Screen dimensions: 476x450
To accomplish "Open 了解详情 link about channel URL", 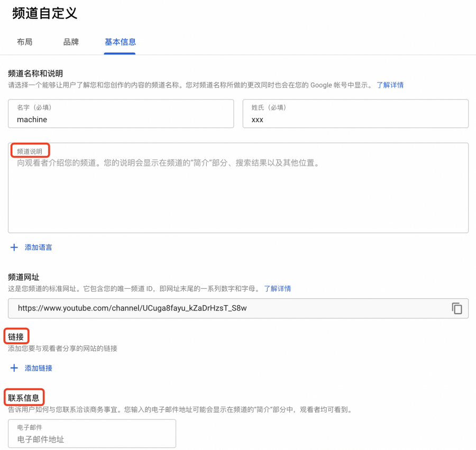I will point(278,288).
